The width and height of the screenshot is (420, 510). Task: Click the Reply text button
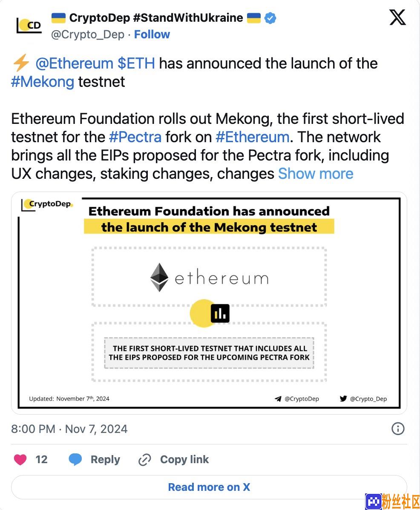point(105,459)
